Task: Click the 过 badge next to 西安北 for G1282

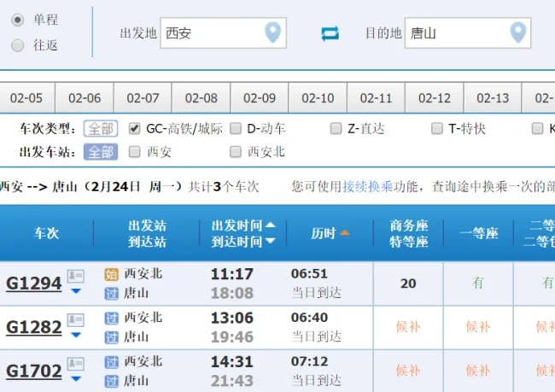Action: click(112, 319)
